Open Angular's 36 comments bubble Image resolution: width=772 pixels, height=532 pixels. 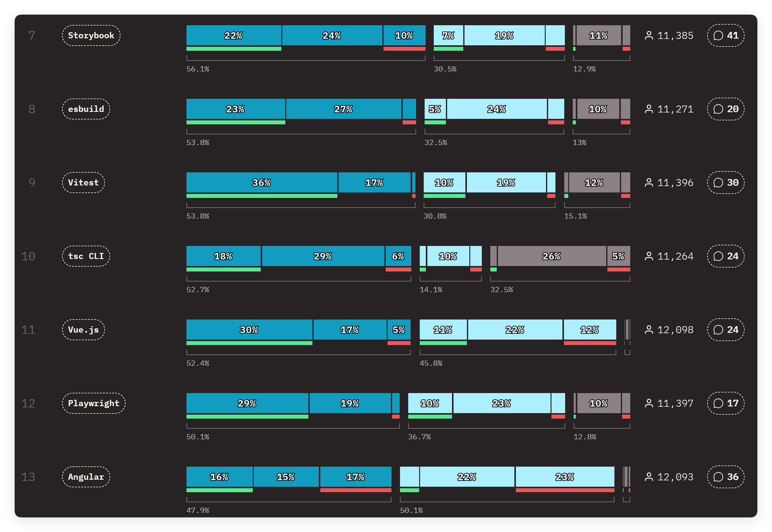725,477
